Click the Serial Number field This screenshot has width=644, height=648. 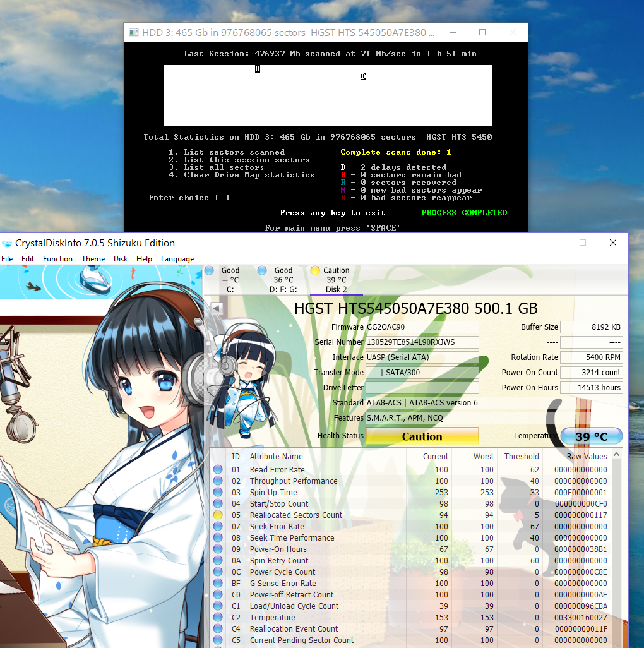[x=422, y=342]
